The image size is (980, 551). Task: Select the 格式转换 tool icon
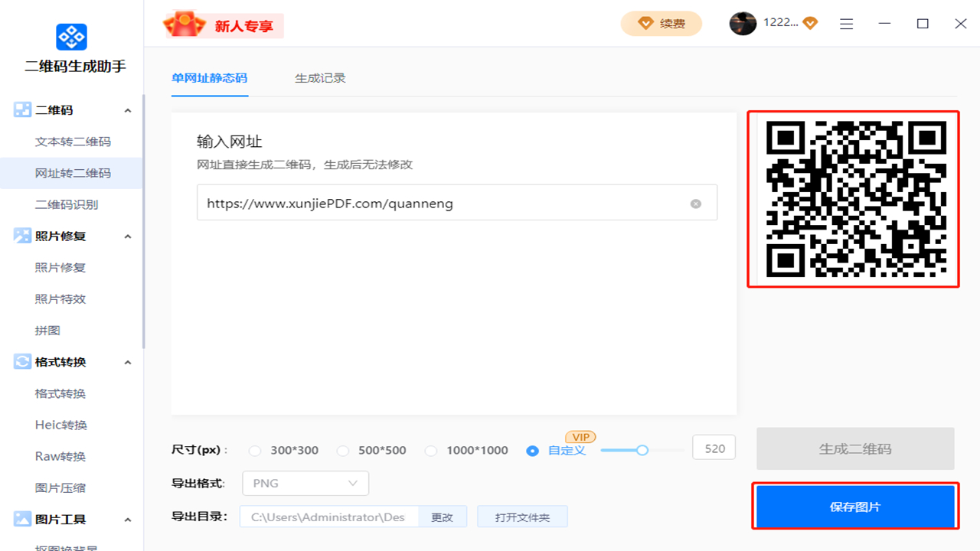tap(21, 361)
